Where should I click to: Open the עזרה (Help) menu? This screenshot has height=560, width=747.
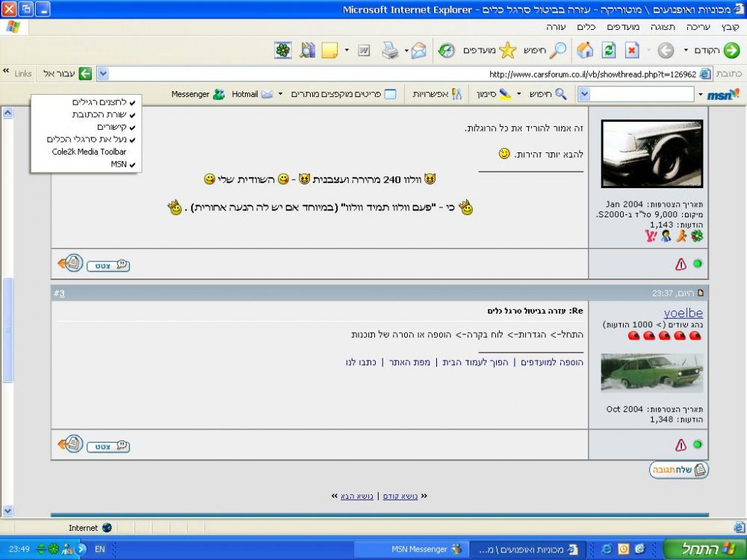click(556, 27)
